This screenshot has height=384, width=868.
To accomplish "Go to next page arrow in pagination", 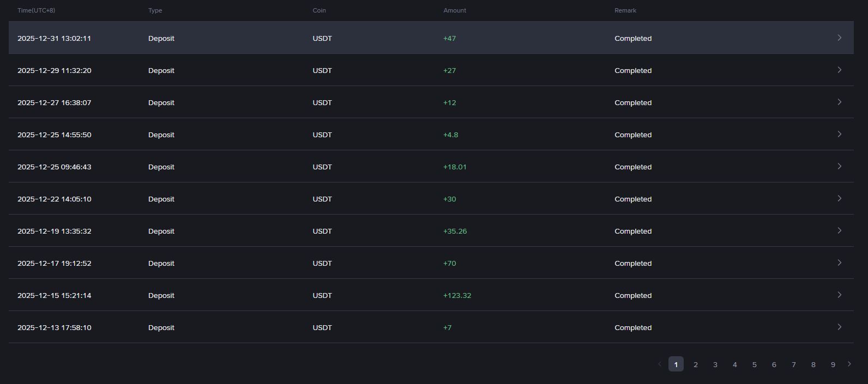I will 849,364.
